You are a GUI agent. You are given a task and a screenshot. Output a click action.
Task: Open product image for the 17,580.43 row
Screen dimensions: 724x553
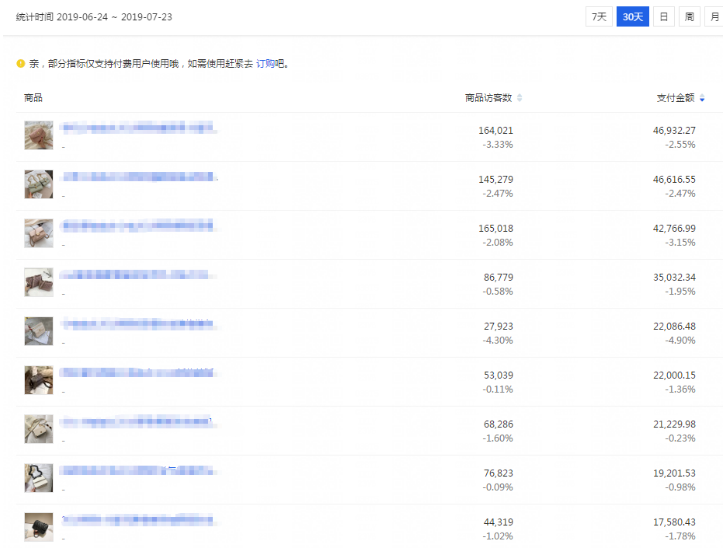pos(39,527)
